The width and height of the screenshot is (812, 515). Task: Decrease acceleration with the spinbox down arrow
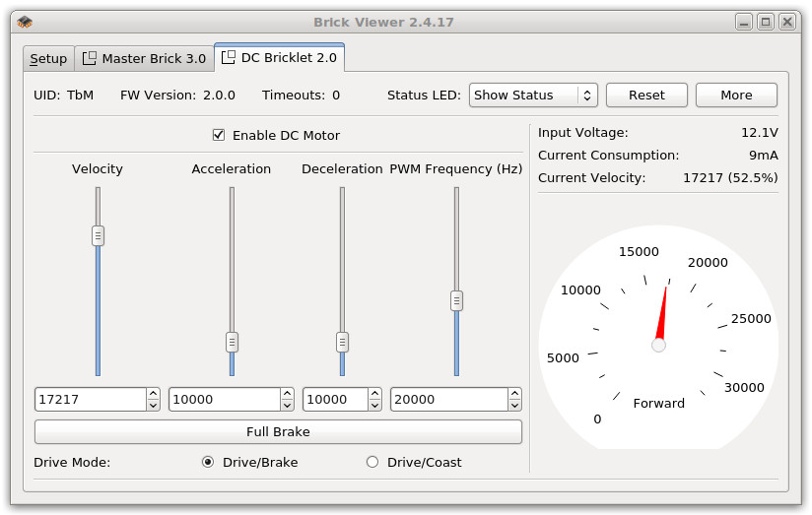click(x=288, y=406)
